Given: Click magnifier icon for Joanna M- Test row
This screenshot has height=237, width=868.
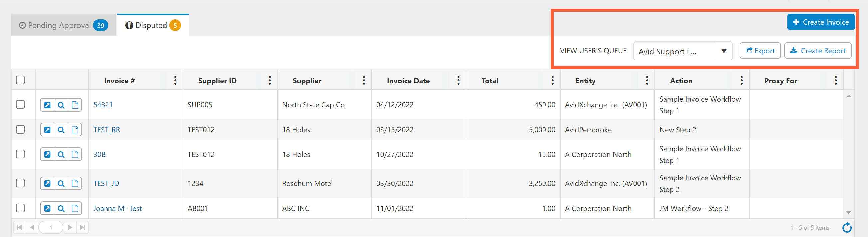Looking at the screenshot, I should (x=61, y=209).
